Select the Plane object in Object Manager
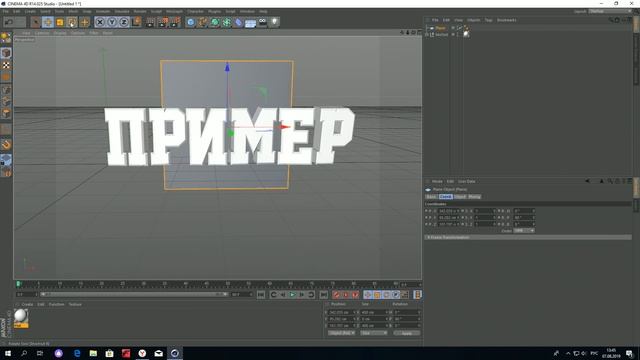This screenshot has height=360, width=640. [440, 28]
